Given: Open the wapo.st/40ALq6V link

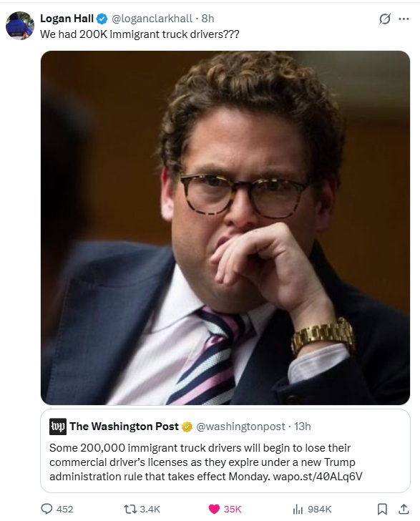Looking at the screenshot, I should [318, 477].
